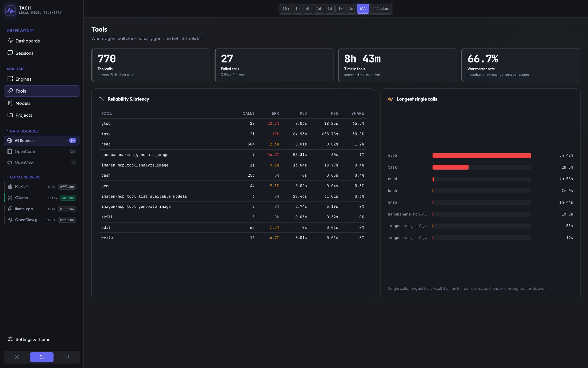Switch to light theme sun icon
The width and height of the screenshot is (588, 368).
pyautogui.click(x=17, y=357)
